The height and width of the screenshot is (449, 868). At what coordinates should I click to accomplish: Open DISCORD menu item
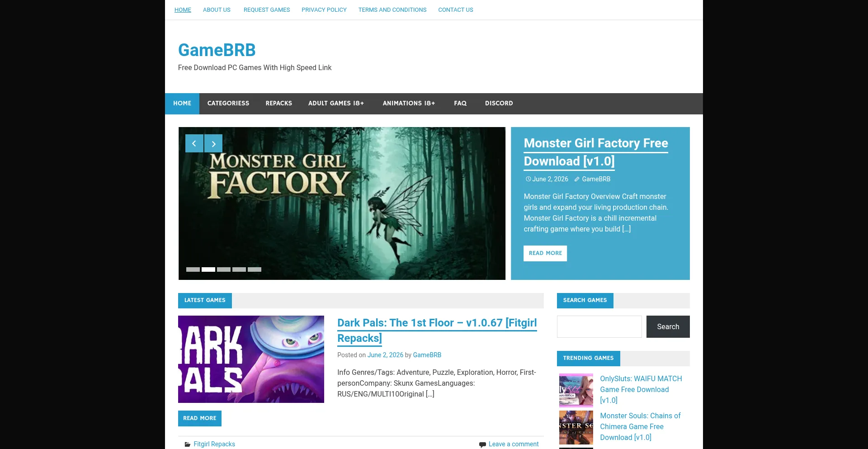[499, 104]
